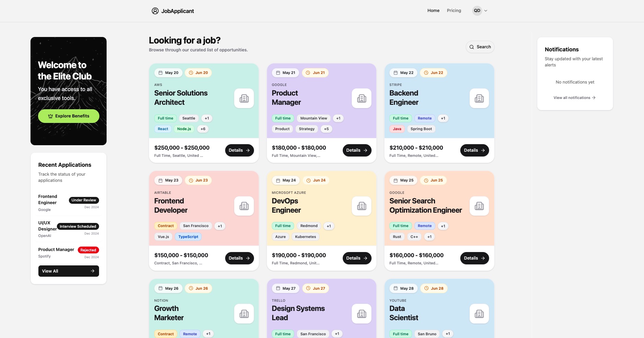Click the May 20 posted date badge

coord(168,73)
